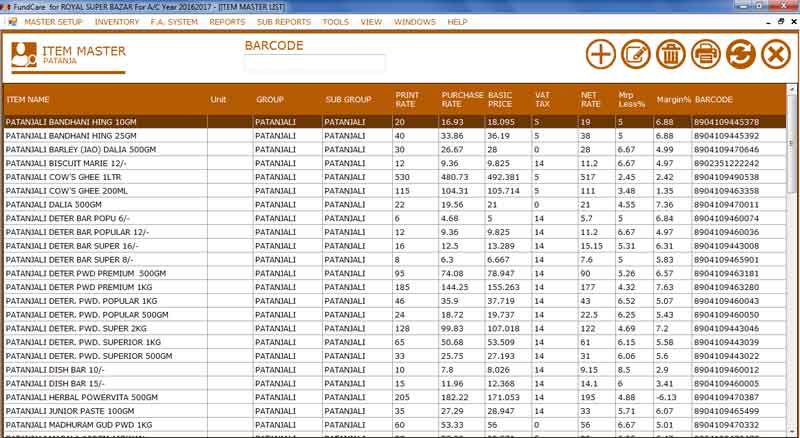Select PATANJALI HERBAL POWERVITA 500GM row
This screenshot has width=800, height=438.
click(x=394, y=398)
